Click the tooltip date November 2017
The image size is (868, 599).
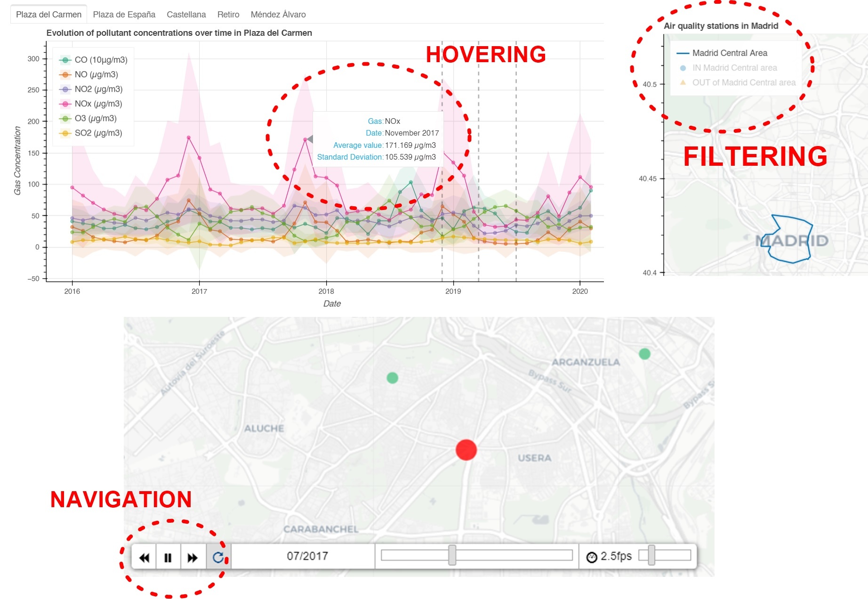412,133
